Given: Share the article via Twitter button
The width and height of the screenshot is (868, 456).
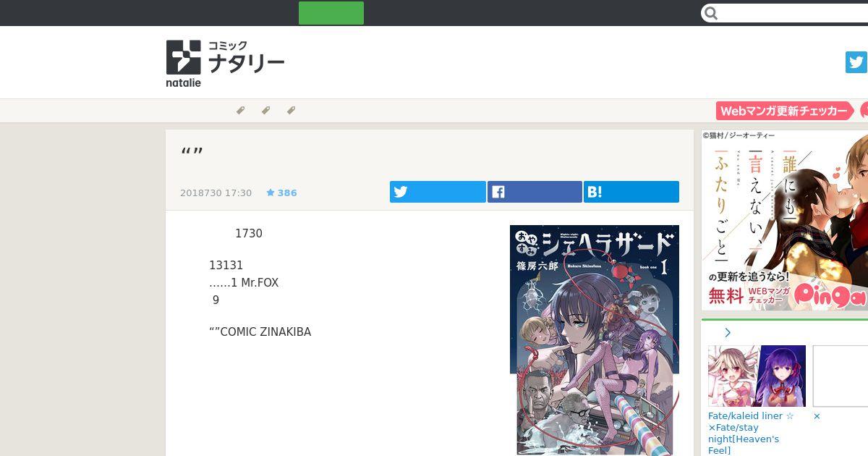Looking at the screenshot, I should click(438, 192).
